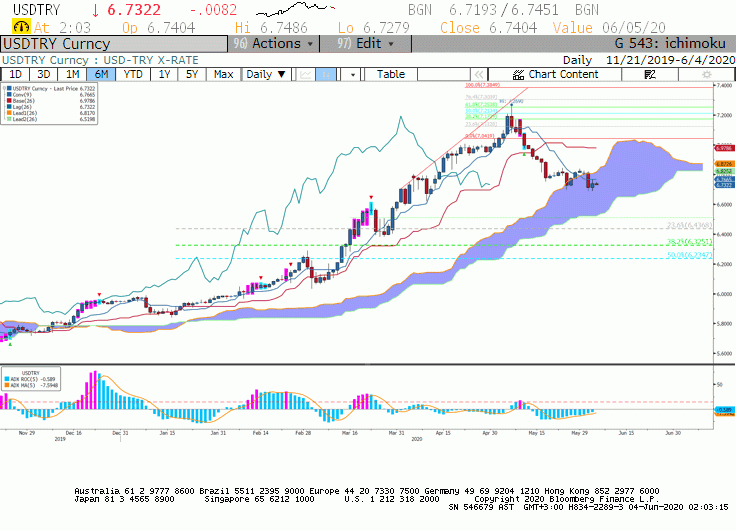Click the blue 6.7322 axis price tag
The width and height of the screenshot is (736, 530).
[724, 185]
